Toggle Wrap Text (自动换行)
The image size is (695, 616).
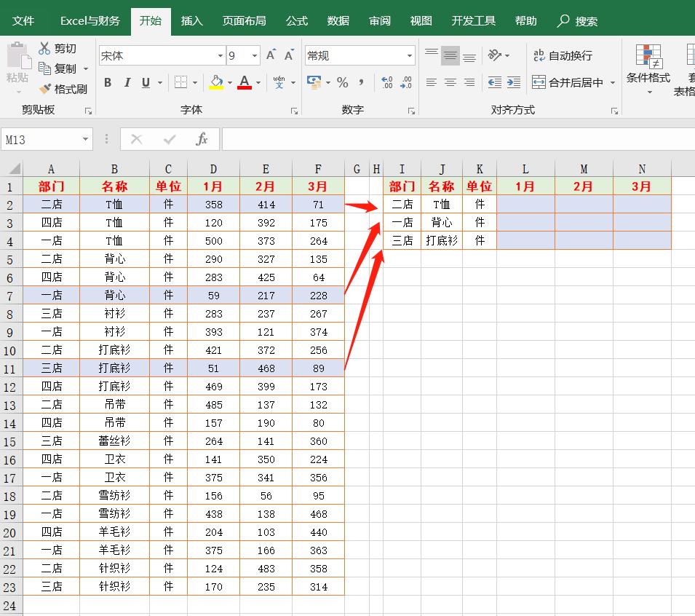[x=563, y=55]
